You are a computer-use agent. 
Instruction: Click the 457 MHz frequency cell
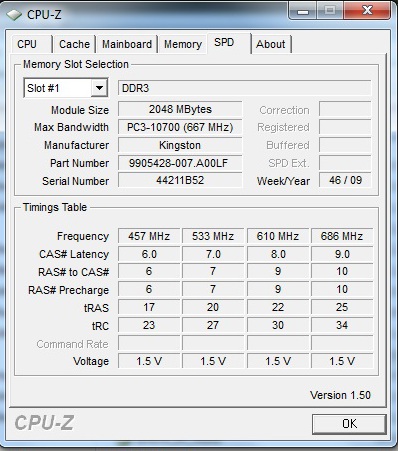[x=149, y=236]
